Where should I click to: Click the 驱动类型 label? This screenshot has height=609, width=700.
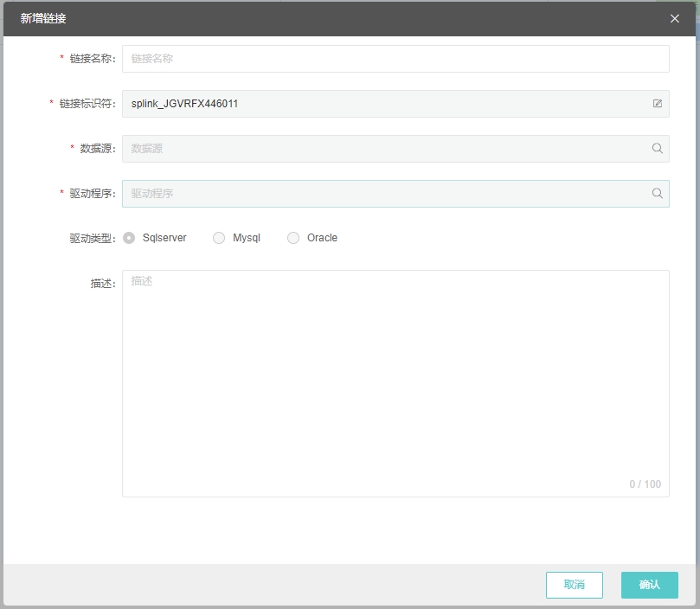tap(93, 239)
